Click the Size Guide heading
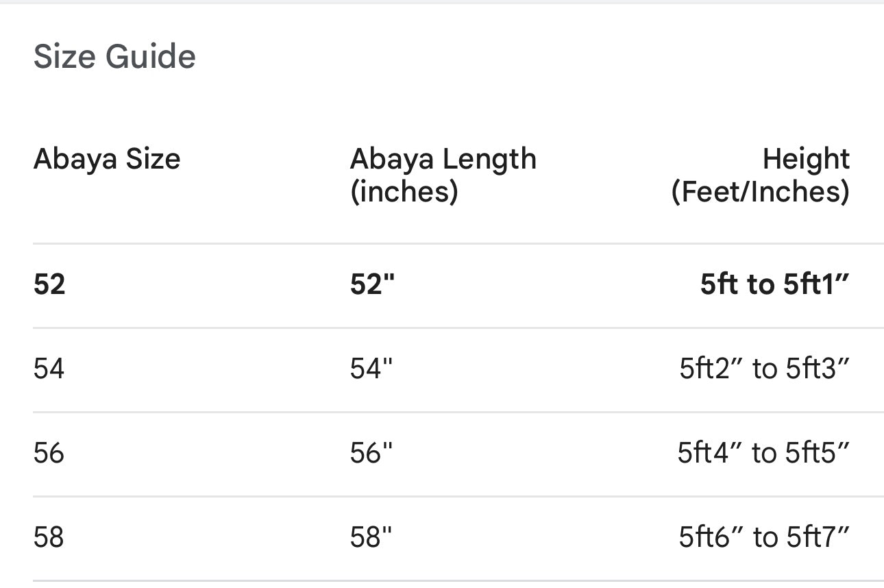This screenshot has width=884, height=588. click(x=114, y=56)
